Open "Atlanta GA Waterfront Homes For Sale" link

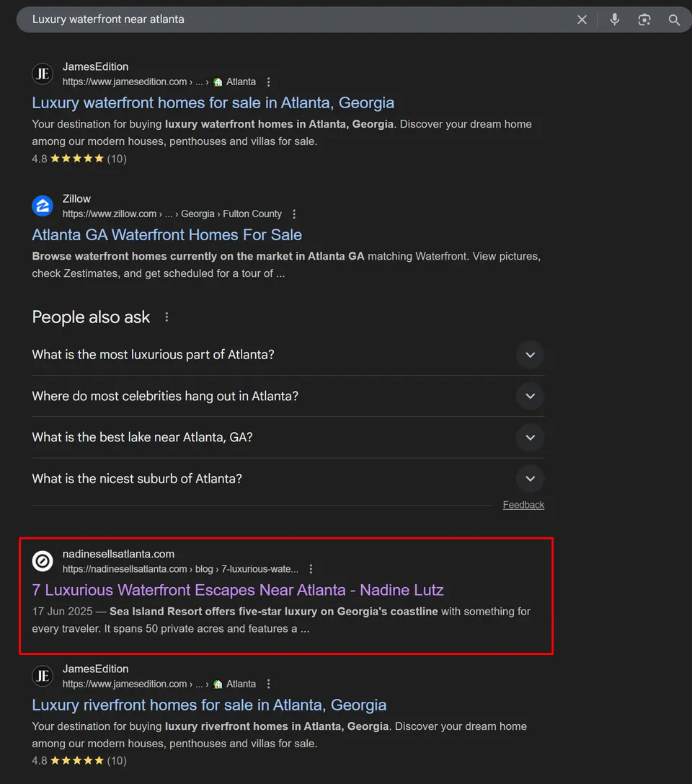[167, 235]
